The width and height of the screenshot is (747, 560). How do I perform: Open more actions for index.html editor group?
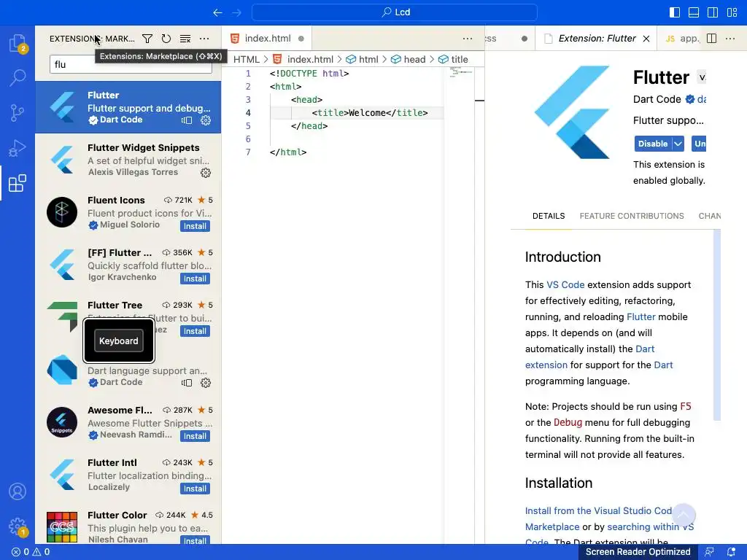468,39
